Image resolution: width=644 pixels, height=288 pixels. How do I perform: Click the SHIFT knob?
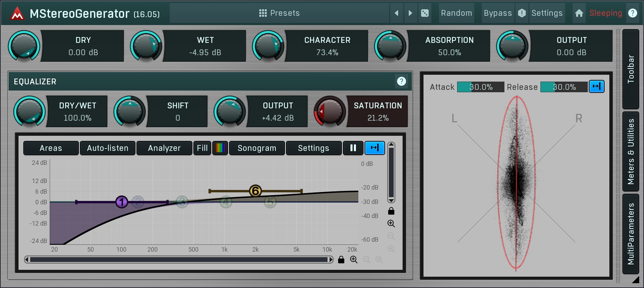[130, 111]
